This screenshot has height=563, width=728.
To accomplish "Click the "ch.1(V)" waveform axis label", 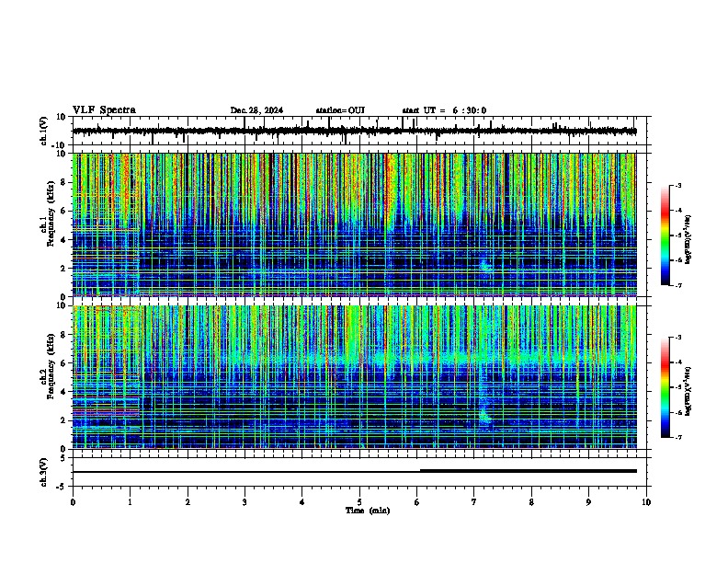I will [44, 131].
